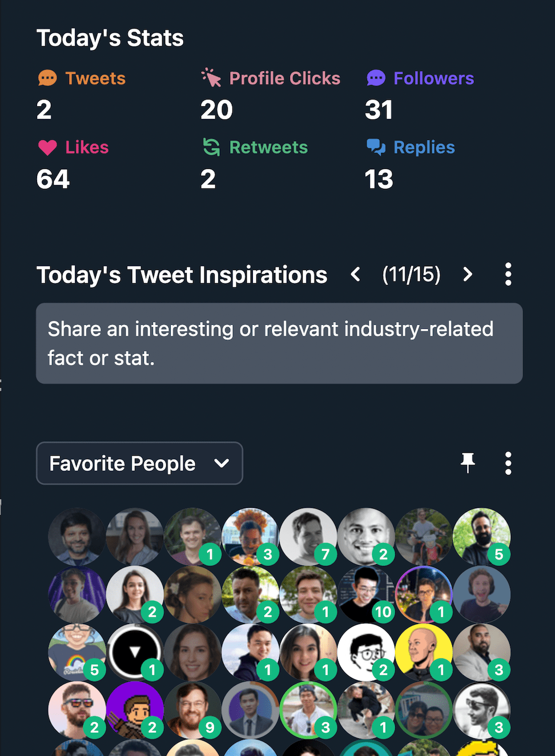Click the purple Followers icon
The image size is (555, 756).
(x=376, y=78)
